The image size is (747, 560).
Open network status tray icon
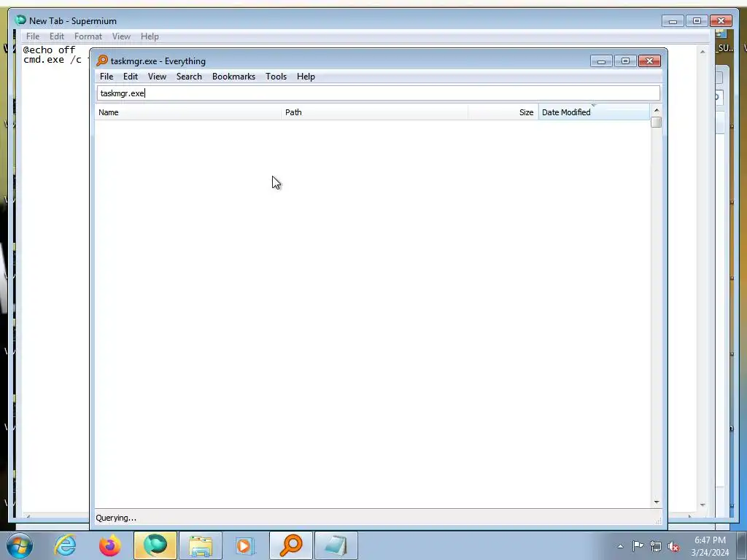pos(656,546)
